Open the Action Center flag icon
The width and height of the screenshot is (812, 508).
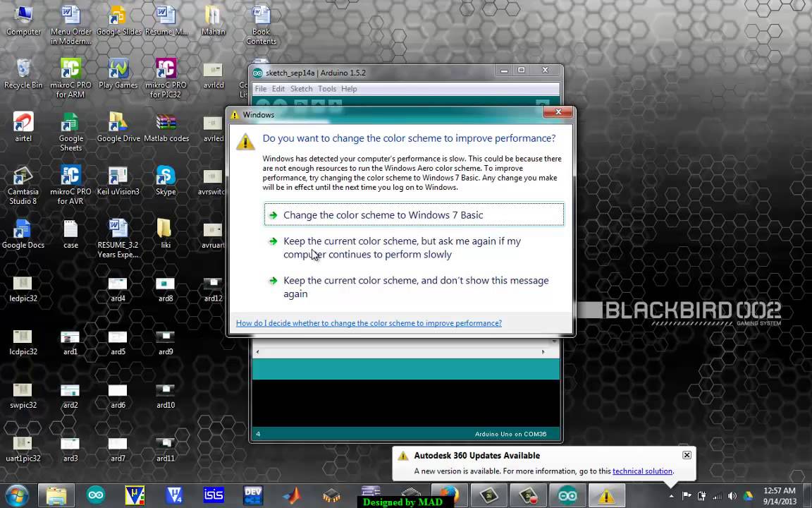click(x=687, y=495)
